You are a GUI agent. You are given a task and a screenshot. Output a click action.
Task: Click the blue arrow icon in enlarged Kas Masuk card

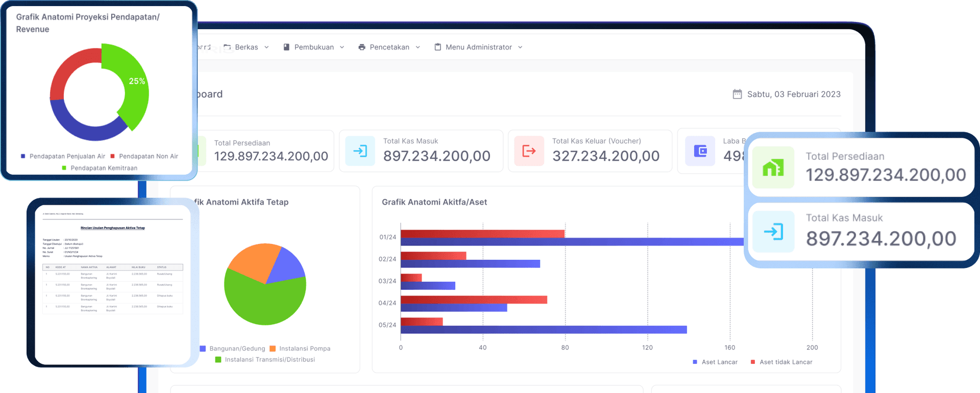[x=773, y=232]
